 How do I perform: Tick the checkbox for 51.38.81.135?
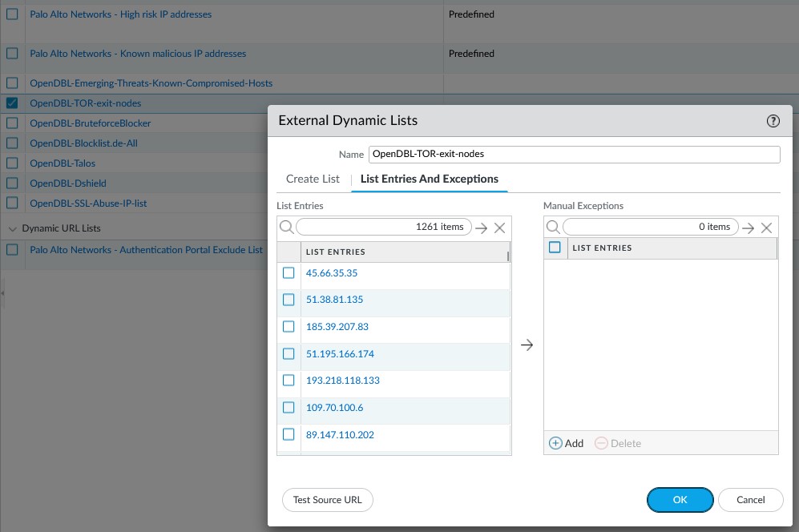(x=289, y=299)
